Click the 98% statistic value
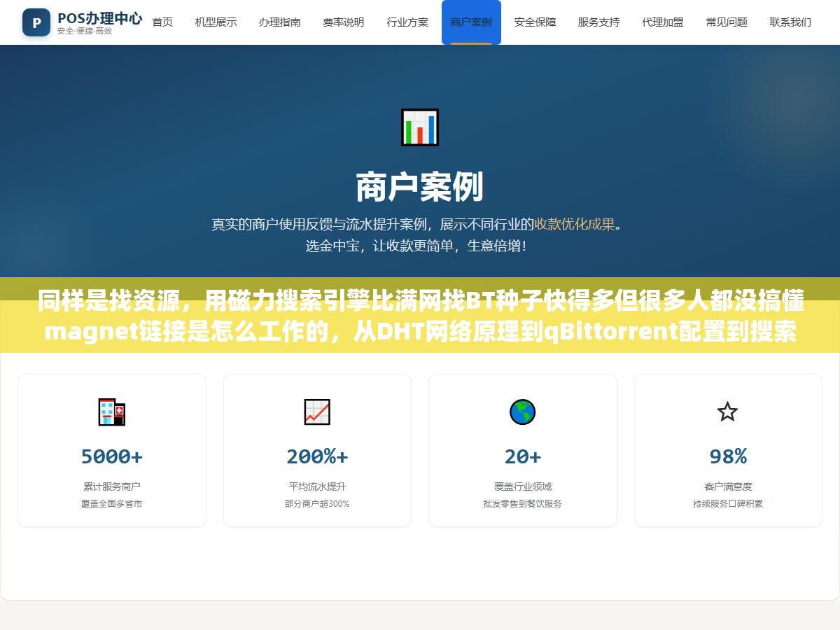 click(728, 456)
